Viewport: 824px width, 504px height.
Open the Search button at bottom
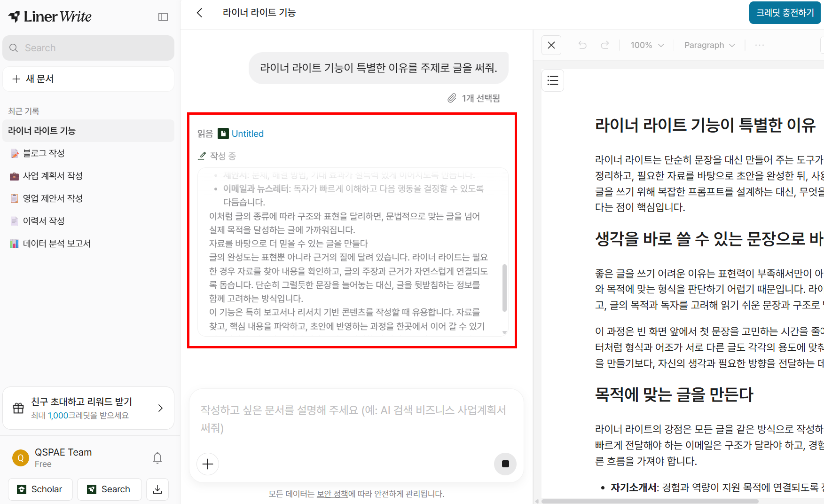(x=110, y=489)
